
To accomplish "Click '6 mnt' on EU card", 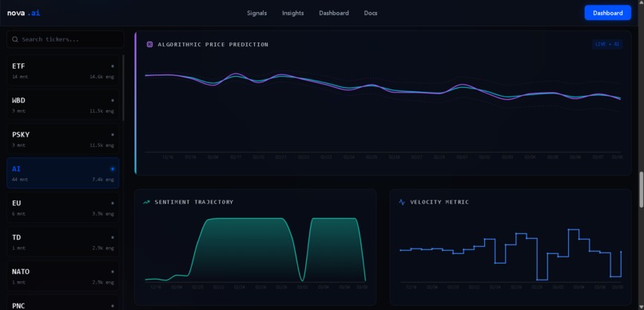I will (18, 214).
